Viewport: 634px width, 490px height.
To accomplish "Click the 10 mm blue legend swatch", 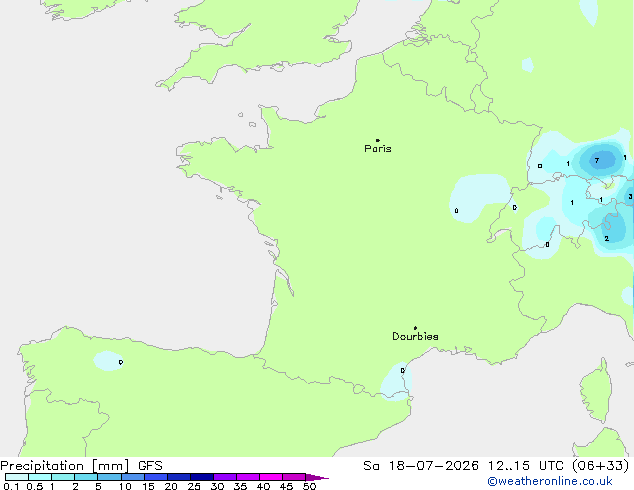I will pos(133,477).
